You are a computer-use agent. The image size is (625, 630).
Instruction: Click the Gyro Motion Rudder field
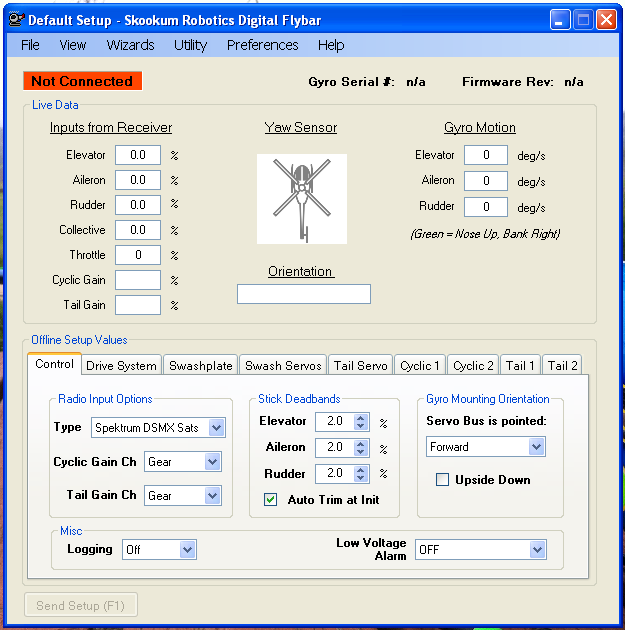pos(486,207)
